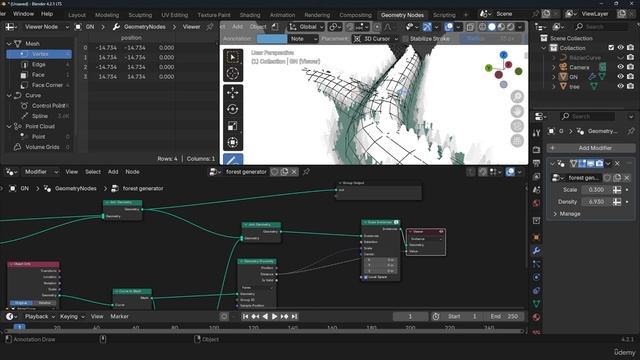640x360 pixels.
Task: Click the annotation color swatch
Action: coord(272,39)
